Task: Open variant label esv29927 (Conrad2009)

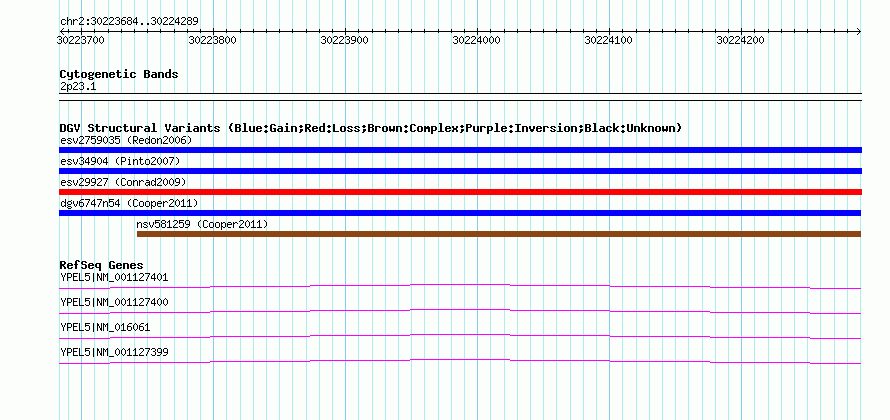Action: click(x=123, y=182)
